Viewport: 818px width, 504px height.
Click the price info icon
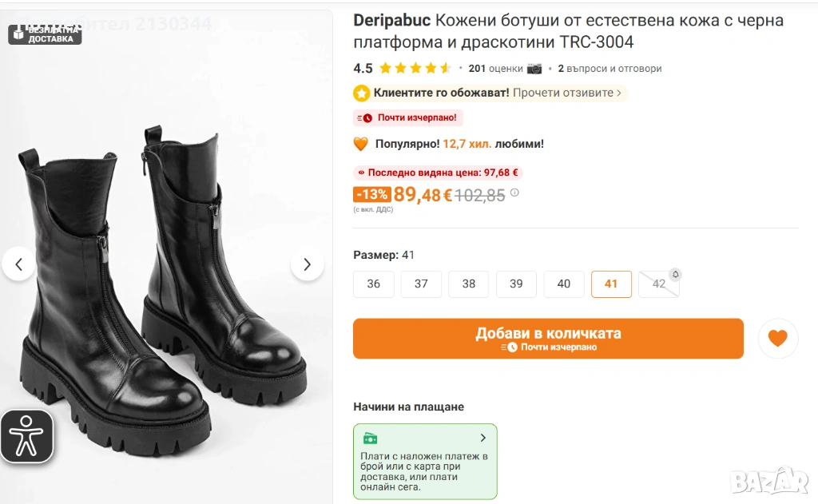(x=514, y=192)
